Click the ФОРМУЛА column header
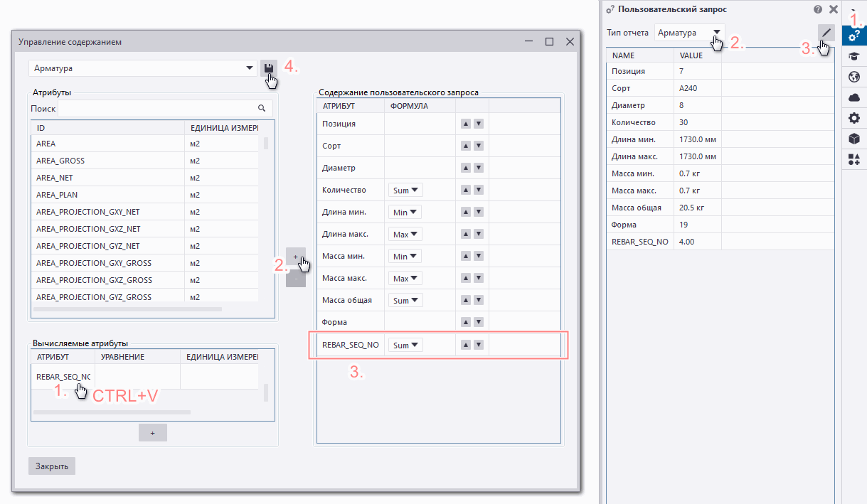 click(420, 106)
